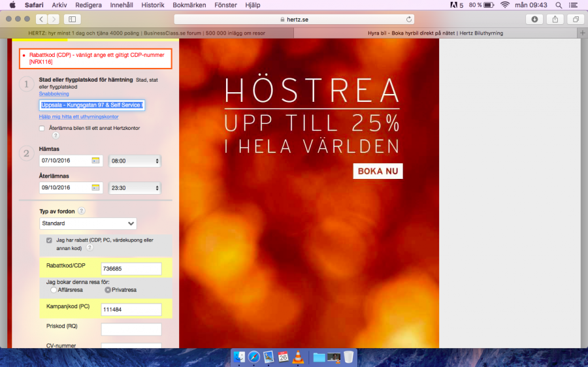Show help for returning to another office

click(x=56, y=135)
